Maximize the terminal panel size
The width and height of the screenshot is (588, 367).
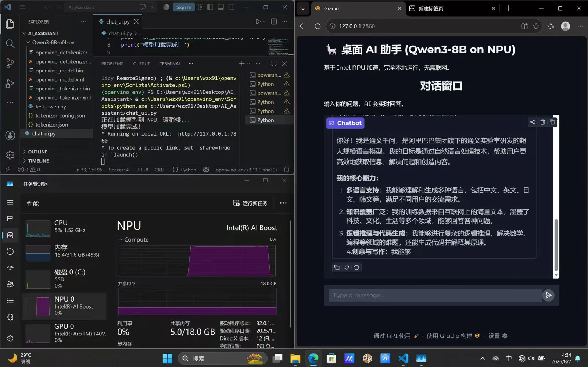click(x=274, y=64)
